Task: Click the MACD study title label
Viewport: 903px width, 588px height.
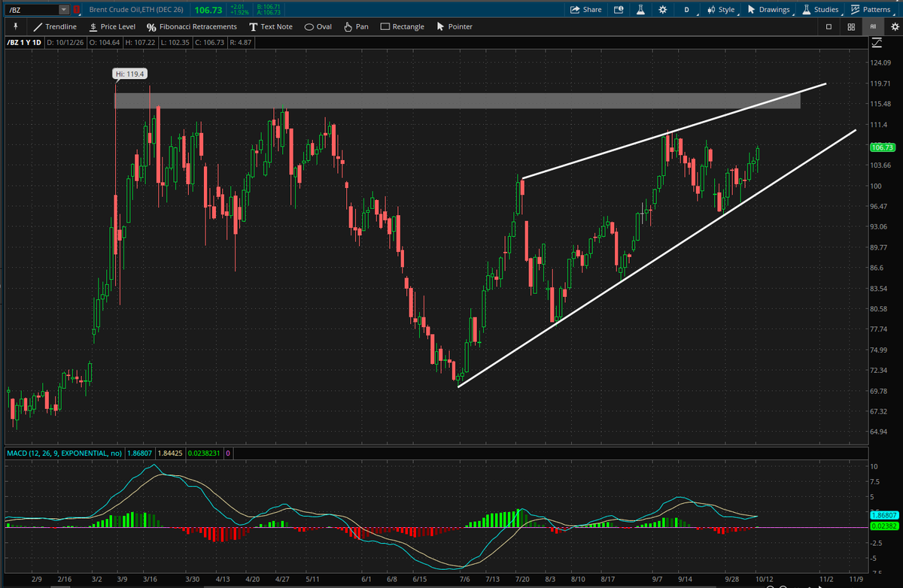Action: (65, 453)
